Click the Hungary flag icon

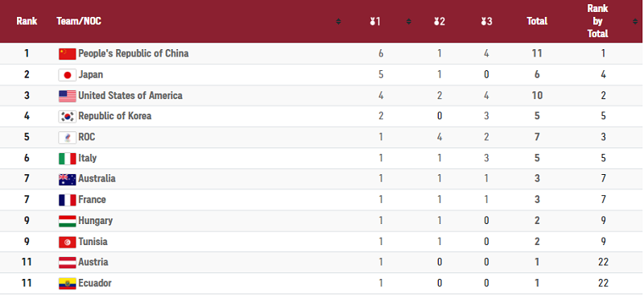[68, 221]
